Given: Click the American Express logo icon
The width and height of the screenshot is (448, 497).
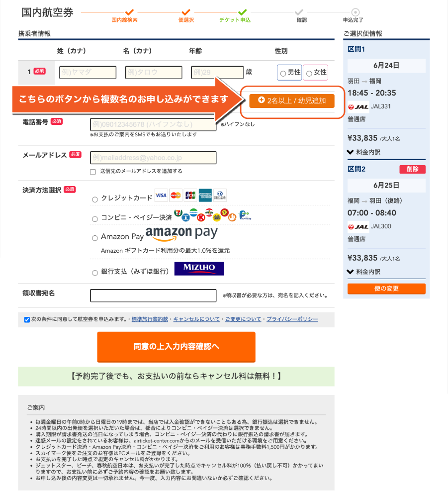Looking at the screenshot, I should click(x=205, y=196).
